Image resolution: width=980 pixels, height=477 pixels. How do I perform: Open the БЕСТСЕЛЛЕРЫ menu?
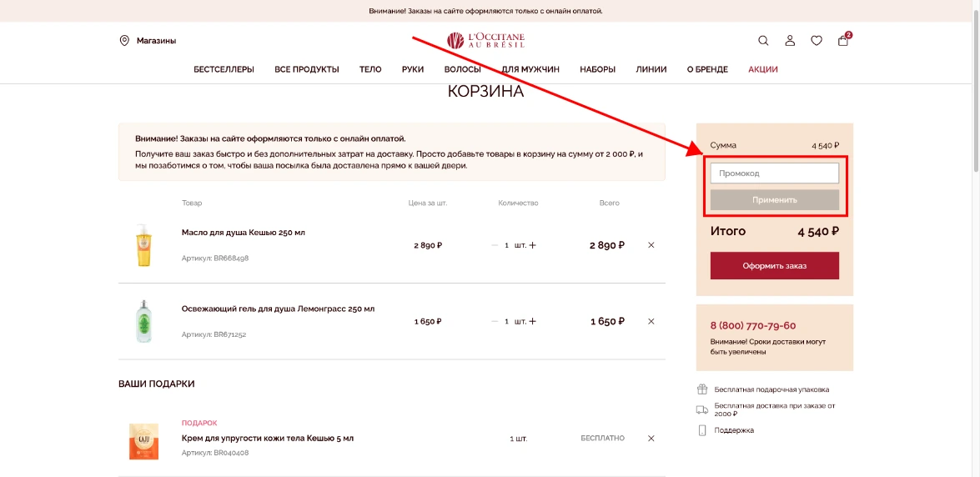[x=224, y=69]
